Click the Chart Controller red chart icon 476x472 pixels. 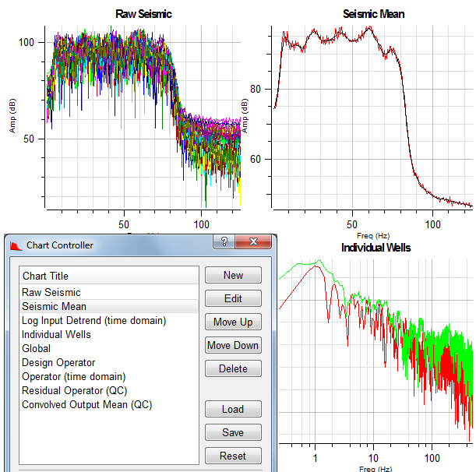point(16,245)
